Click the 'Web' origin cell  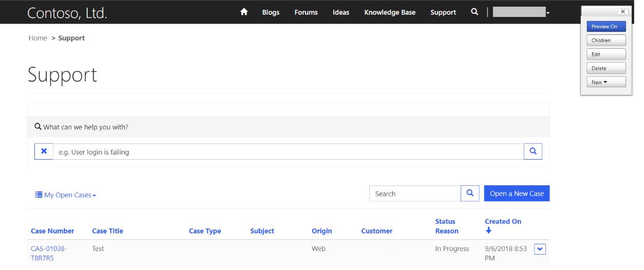318,248
